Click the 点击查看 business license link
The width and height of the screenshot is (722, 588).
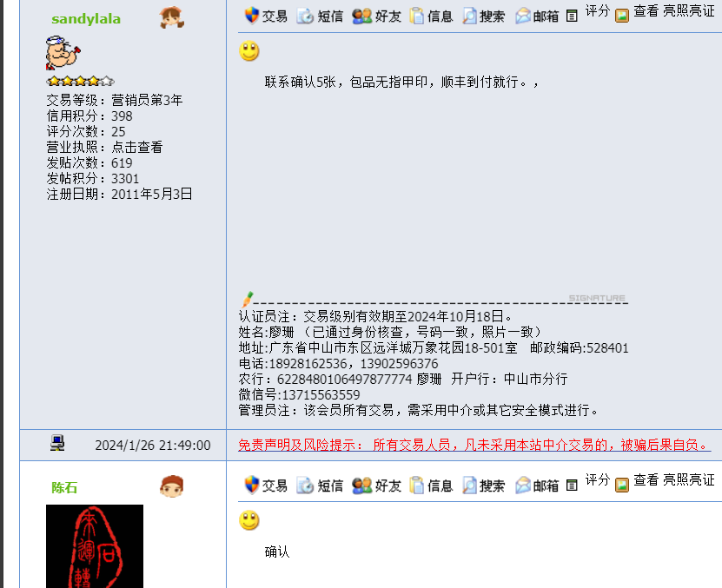pyautogui.click(x=136, y=147)
